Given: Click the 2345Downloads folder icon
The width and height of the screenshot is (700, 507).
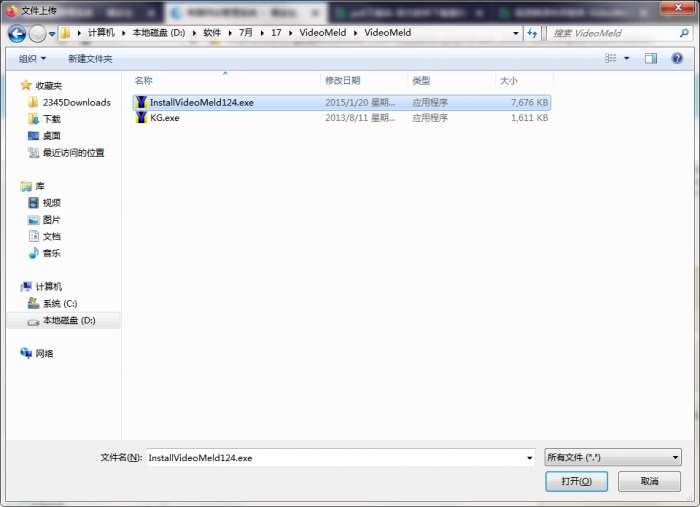Looking at the screenshot, I should click(33, 102).
